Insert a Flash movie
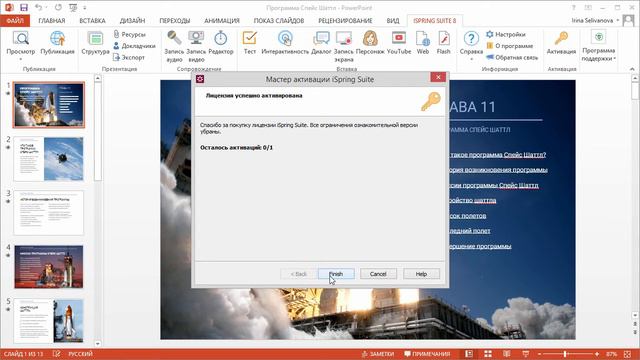The image size is (640, 360). [443, 43]
